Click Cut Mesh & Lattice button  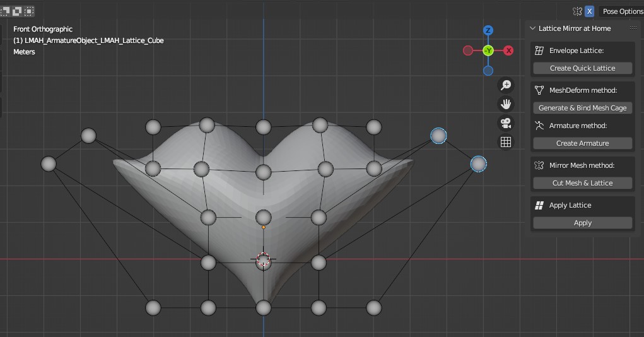[x=582, y=183]
